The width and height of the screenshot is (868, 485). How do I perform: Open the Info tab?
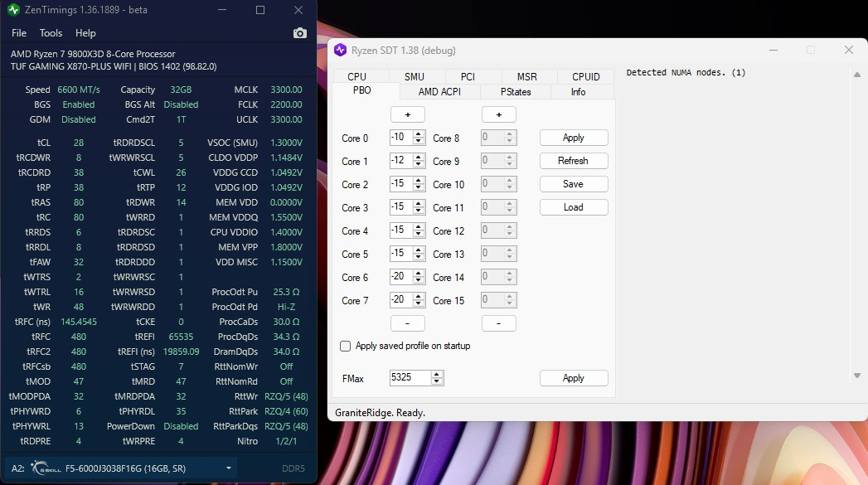(x=578, y=92)
